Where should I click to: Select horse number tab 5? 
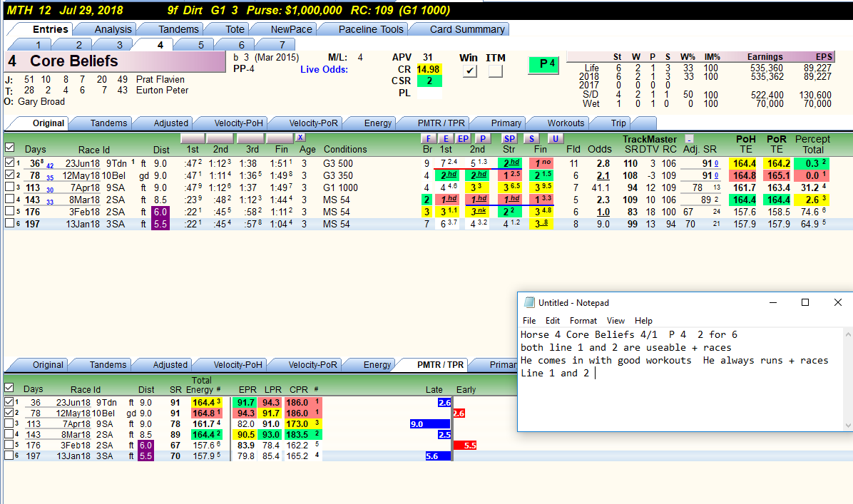tap(200, 45)
